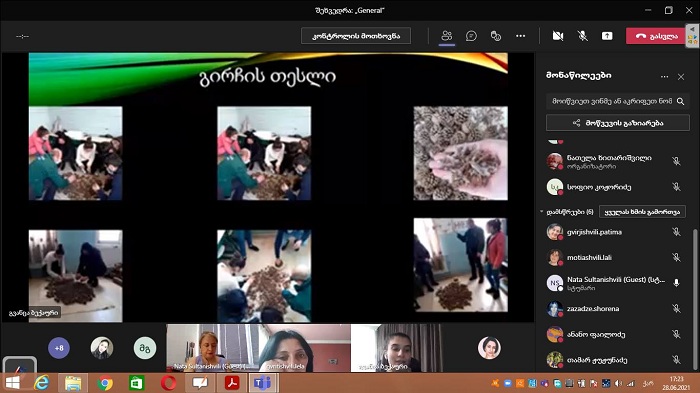Toggle mic icon beside zazadze.shorena
This screenshot has height=393, width=700.
coord(676,309)
